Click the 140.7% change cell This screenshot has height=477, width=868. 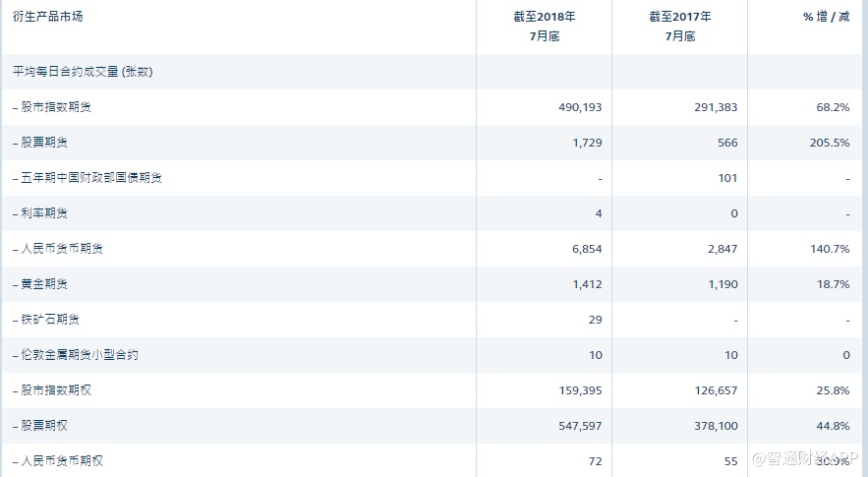[x=828, y=249]
